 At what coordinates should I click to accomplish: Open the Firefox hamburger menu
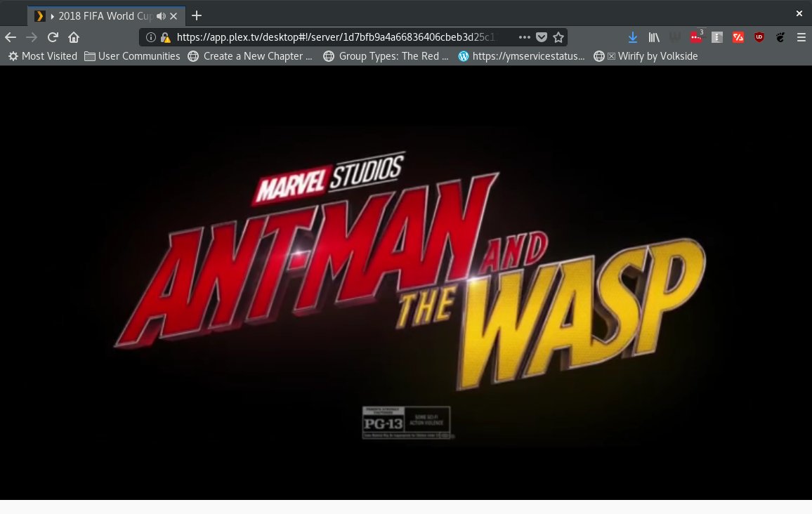[x=801, y=37]
